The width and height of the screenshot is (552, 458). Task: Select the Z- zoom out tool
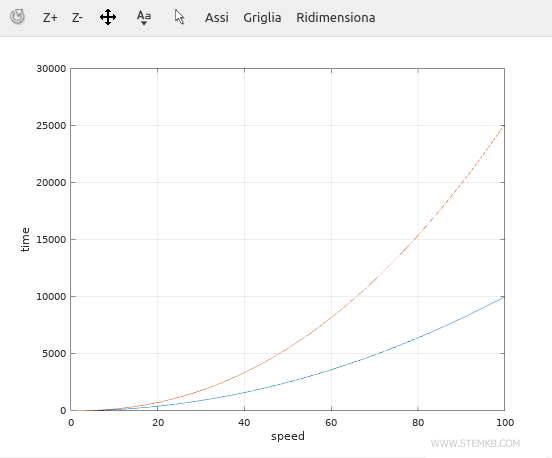[x=77, y=18]
